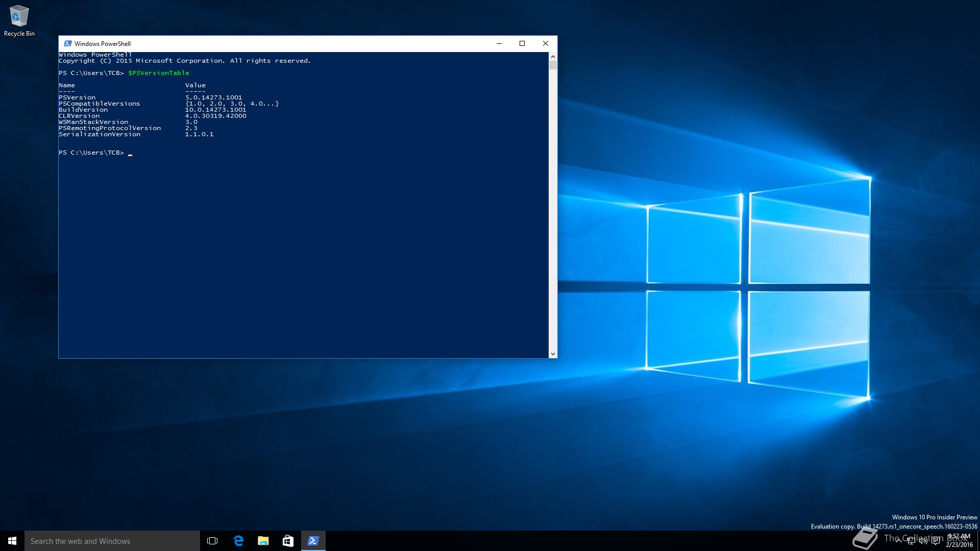Click the Name column header
This screenshot has height=551, width=980.
(67, 85)
